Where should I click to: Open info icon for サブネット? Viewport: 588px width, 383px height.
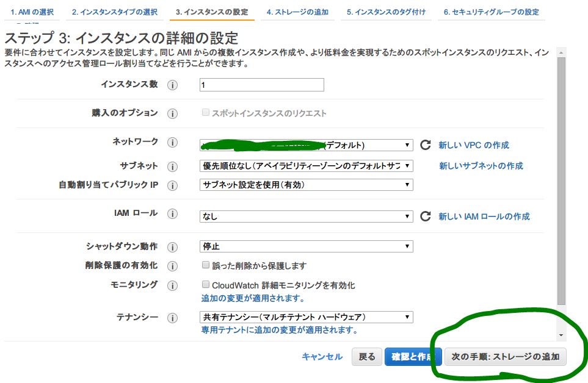point(172,166)
